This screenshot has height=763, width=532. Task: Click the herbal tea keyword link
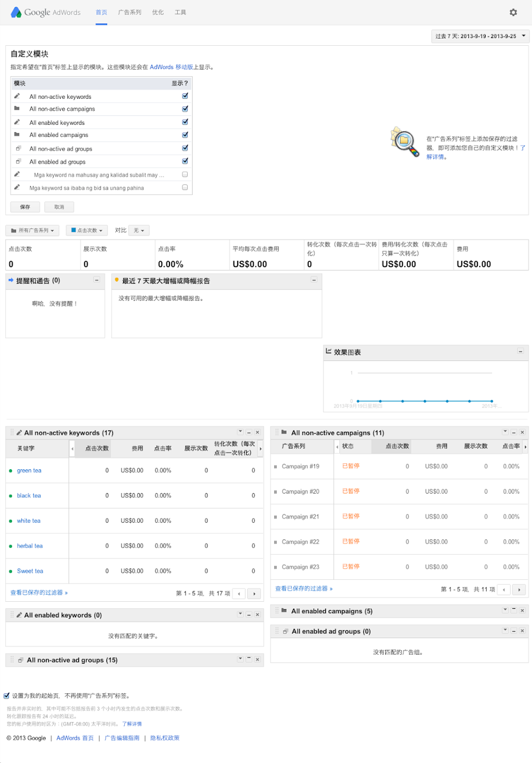pos(30,545)
